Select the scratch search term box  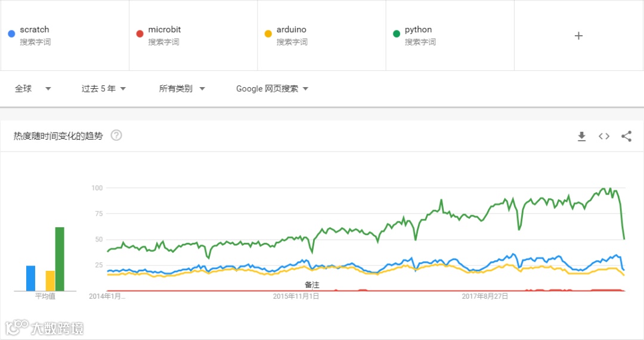click(64, 36)
